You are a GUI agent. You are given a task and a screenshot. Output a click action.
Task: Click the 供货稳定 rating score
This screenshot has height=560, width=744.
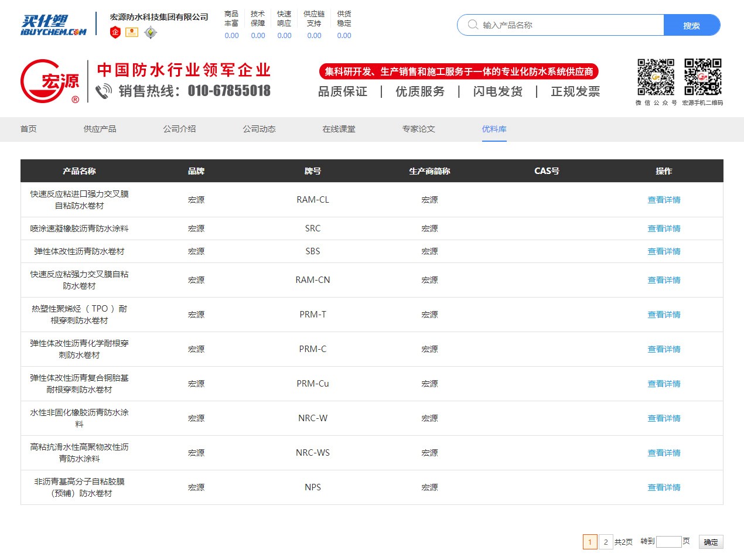[x=344, y=36]
